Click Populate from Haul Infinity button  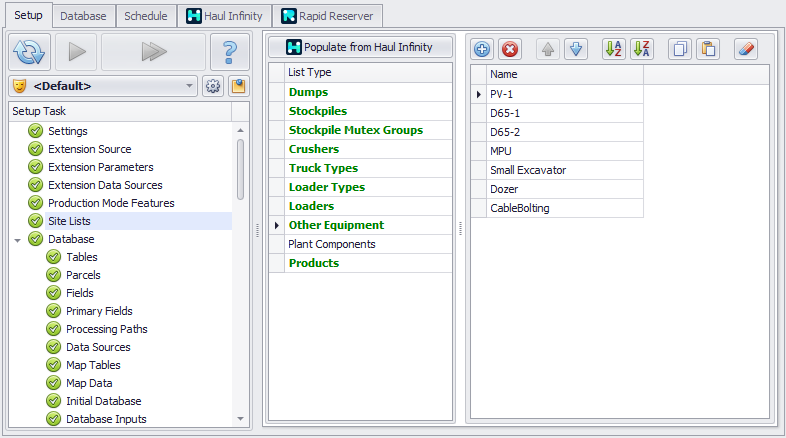coord(360,47)
